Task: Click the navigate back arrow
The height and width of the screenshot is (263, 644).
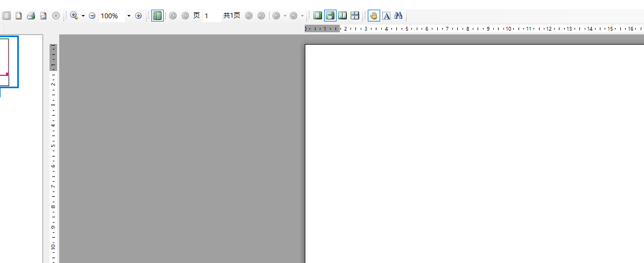Action: [x=276, y=16]
